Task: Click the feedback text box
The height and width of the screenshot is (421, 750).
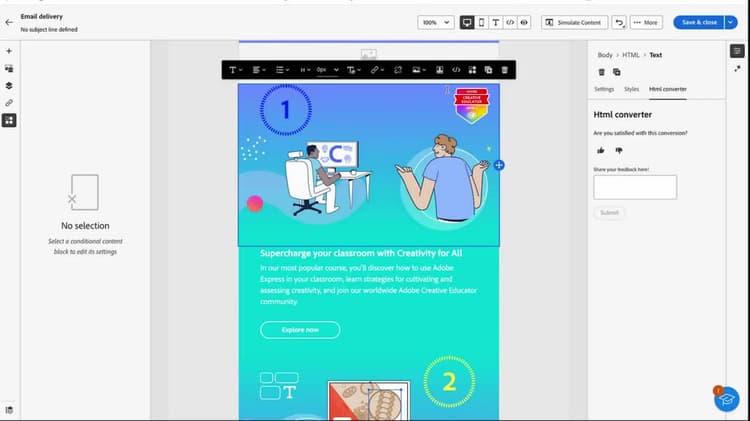Action: pyautogui.click(x=635, y=187)
